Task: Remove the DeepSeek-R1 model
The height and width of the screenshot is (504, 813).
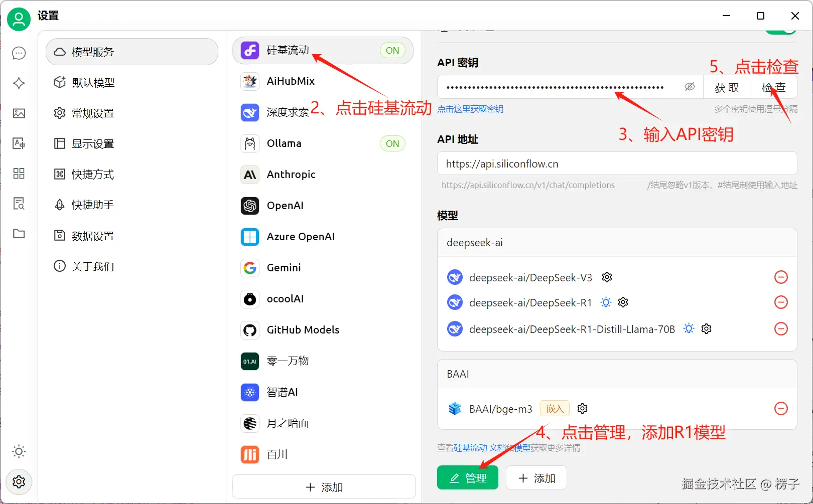Action: pos(781,302)
